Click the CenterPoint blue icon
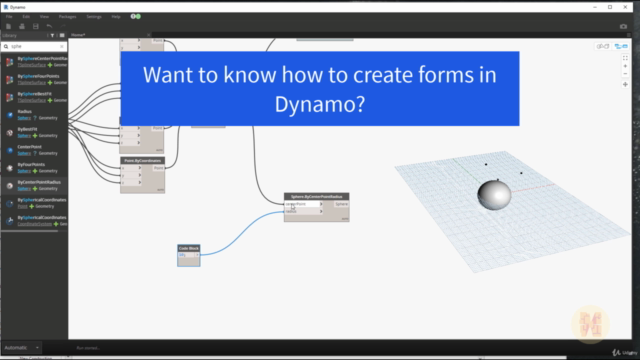This screenshot has height=360, width=640. tap(10, 150)
